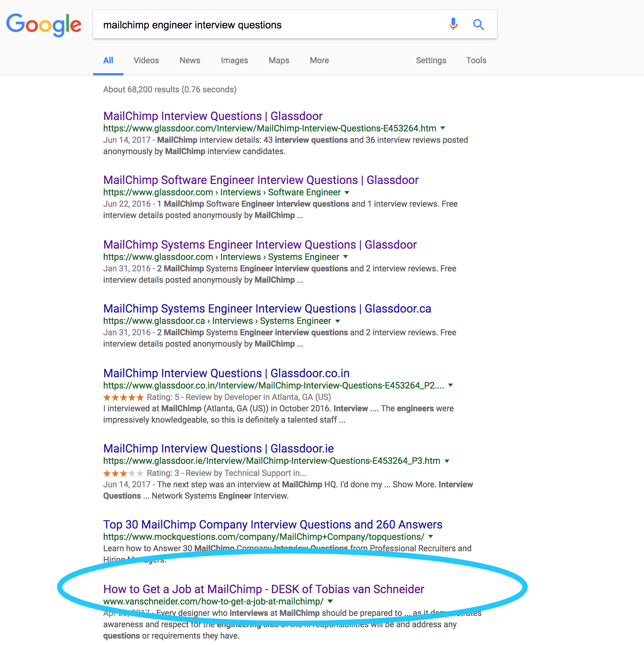Open Top 30 MailChimp Company Interview Questions
Screen dimensions: 644x645
coord(273,525)
